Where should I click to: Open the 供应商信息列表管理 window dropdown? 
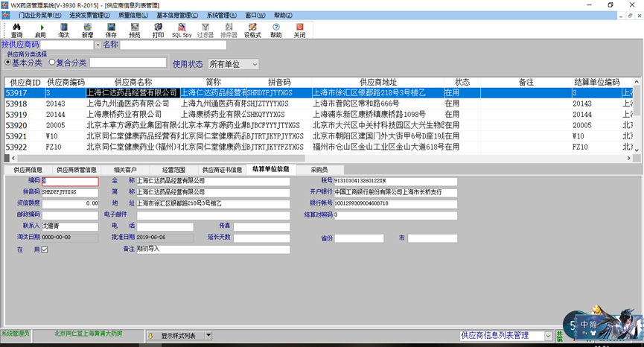547,336
